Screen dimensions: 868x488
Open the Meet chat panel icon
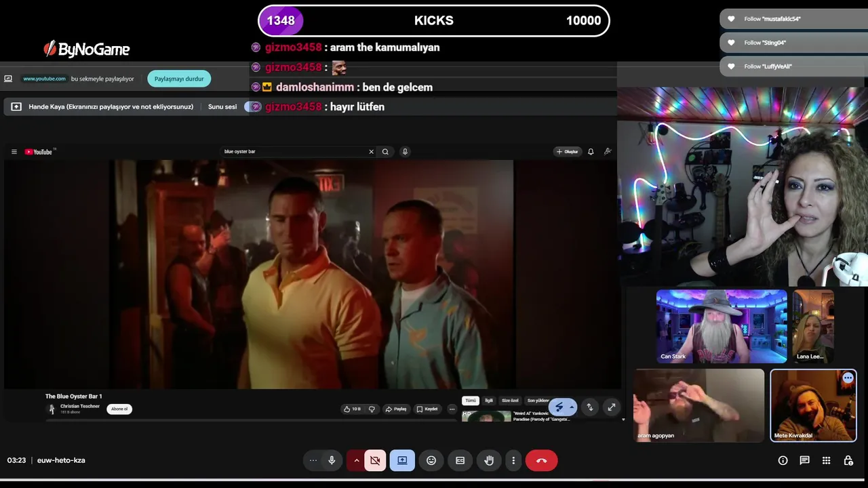pyautogui.click(x=804, y=460)
